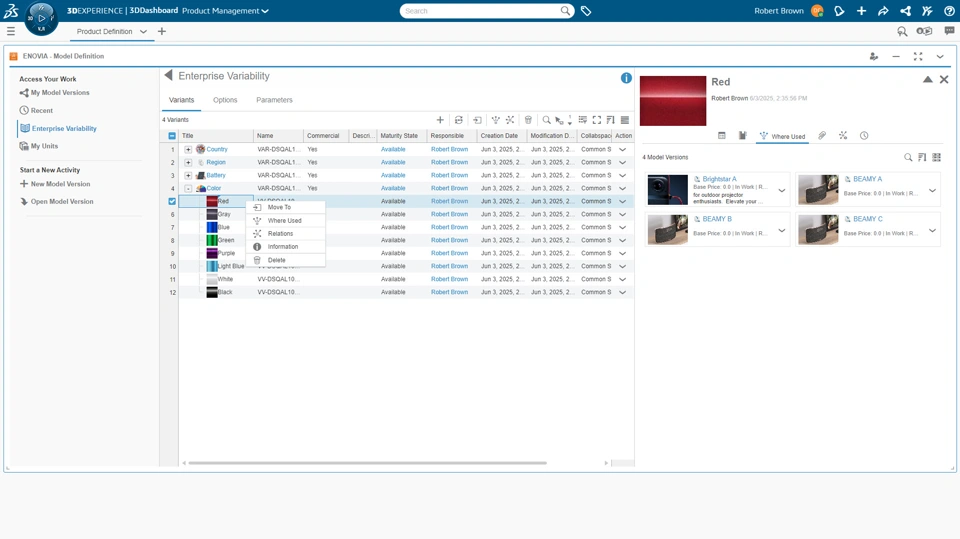This screenshot has height=539, width=960.
Task: Click the view-mode lines icon in variants toolbar
Action: coord(624,120)
